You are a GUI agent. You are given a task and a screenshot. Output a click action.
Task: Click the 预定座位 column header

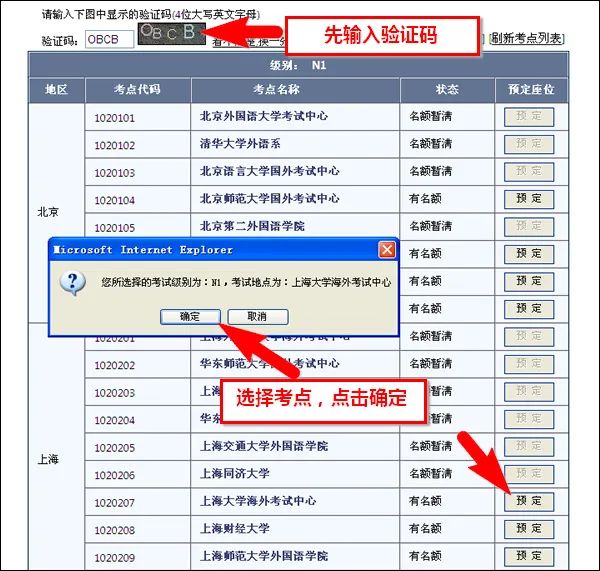pyautogui.click(x=531, y=90)
